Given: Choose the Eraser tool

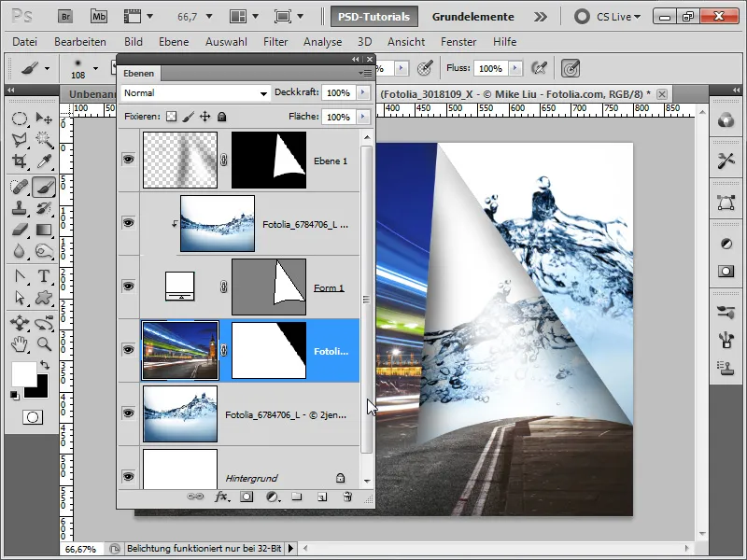Looking at the screenshot, I should pyautogui.click(x=20, y=230).
